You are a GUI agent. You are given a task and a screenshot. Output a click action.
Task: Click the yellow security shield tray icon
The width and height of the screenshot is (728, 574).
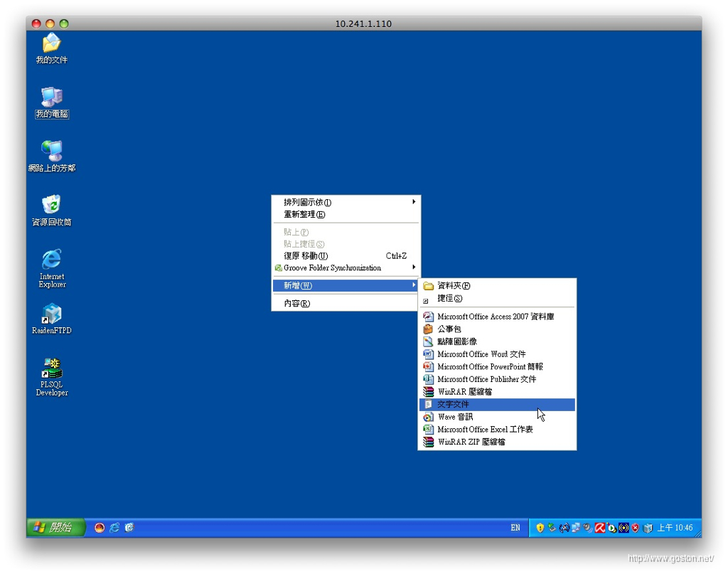[x=540, y=528]
